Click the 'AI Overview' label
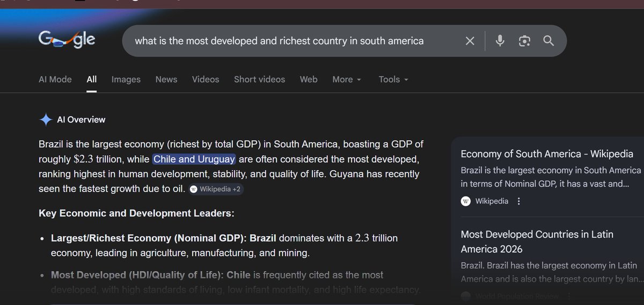 coord(81,120)
